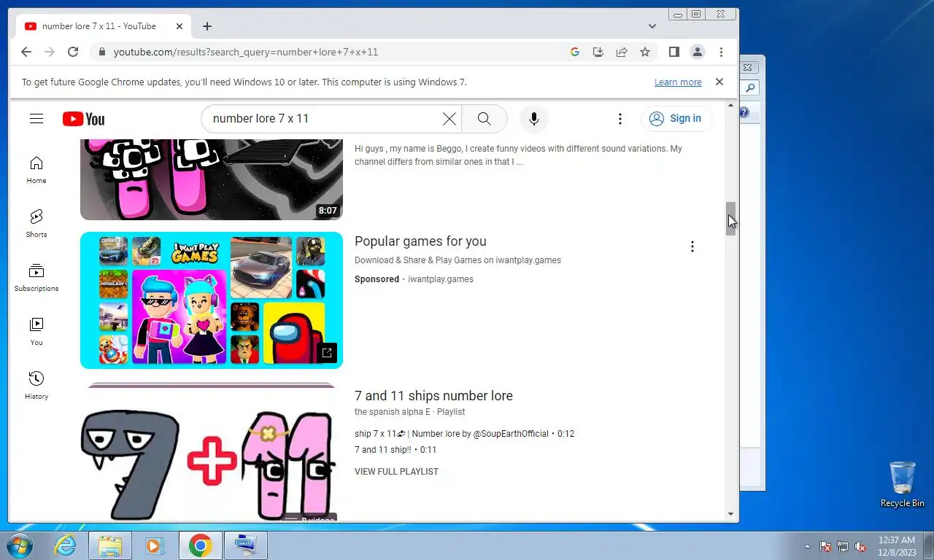
Task: Open more options for Popular games ad
Action: point(692,246)
